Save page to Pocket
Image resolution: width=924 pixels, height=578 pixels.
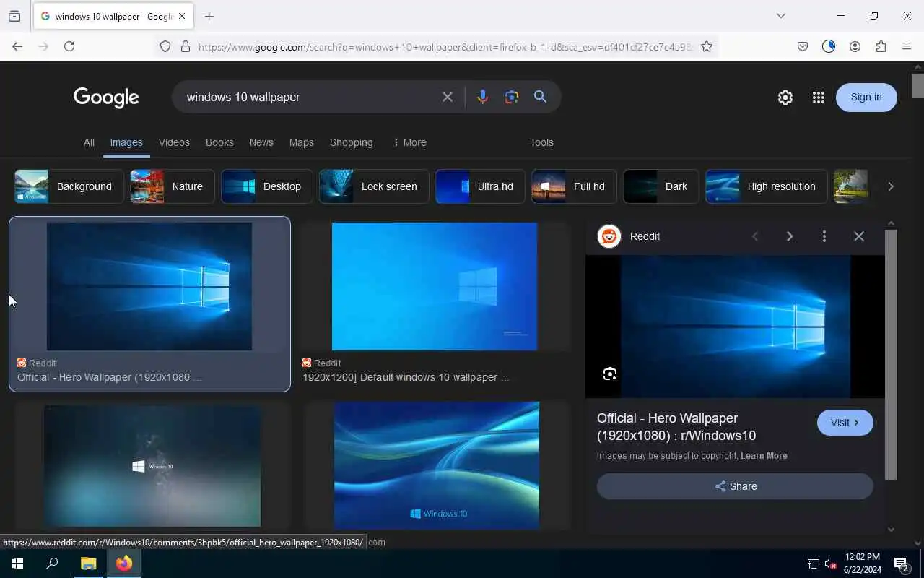click(x=803, y=46)
